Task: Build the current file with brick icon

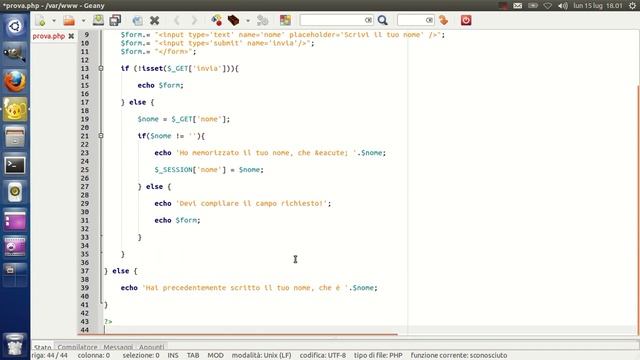Action: click(x=233, y=20)
